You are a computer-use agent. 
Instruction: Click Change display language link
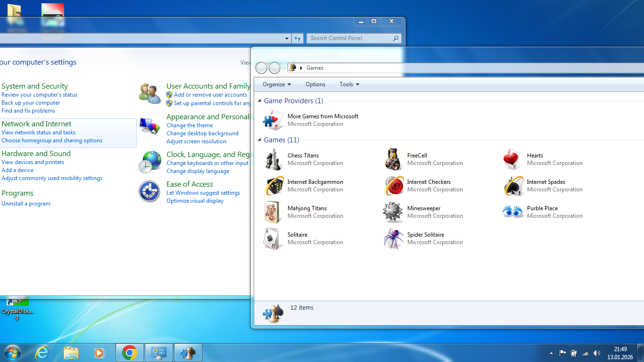(198, 171)
